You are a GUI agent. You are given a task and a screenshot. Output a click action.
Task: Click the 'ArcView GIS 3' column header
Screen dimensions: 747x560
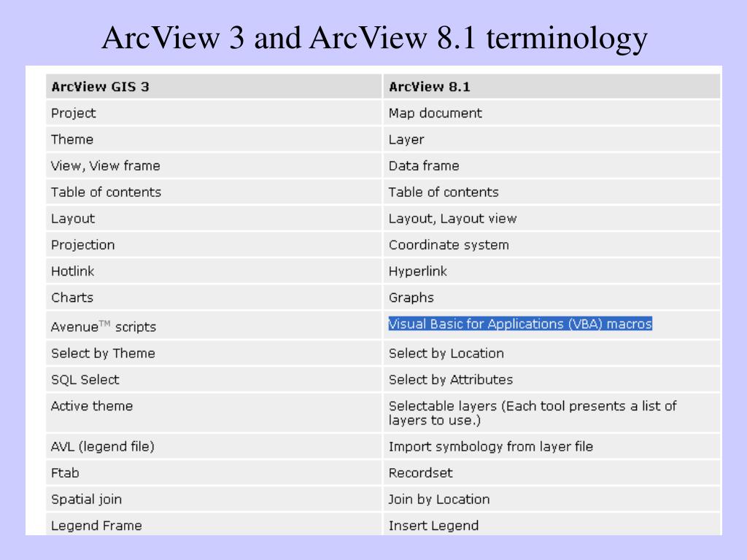tap(214, 87)
